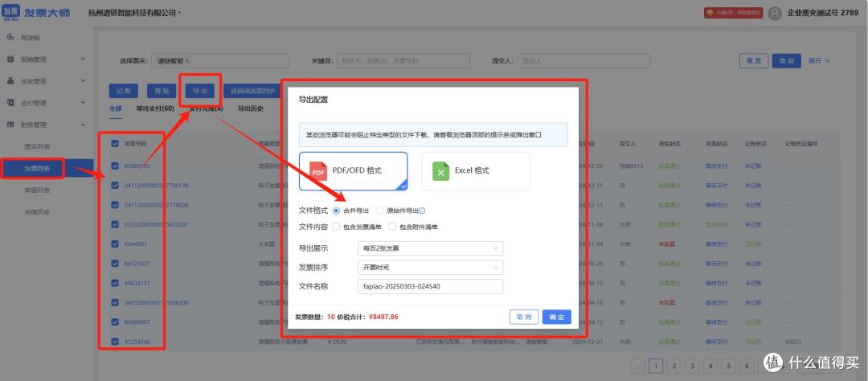The width and height of the screenshot is (868, 381).
Task: Click the 进销项发票同步 button
Action: 252,92
